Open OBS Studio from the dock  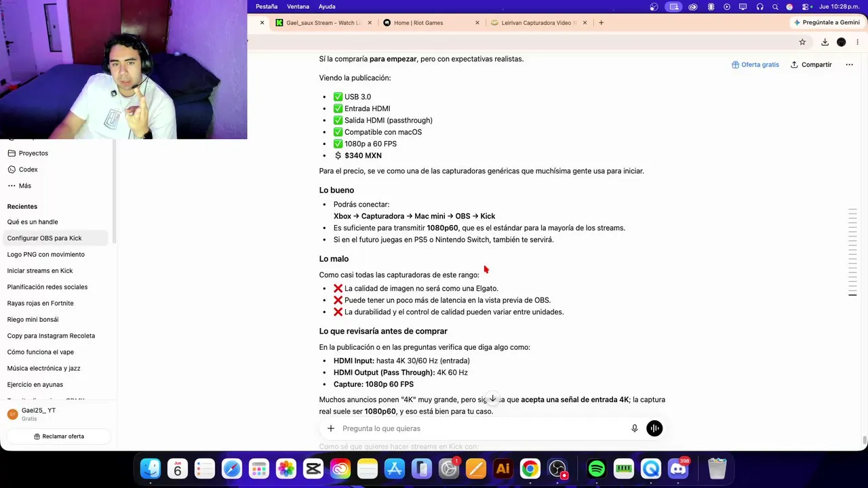pos(557,468)
